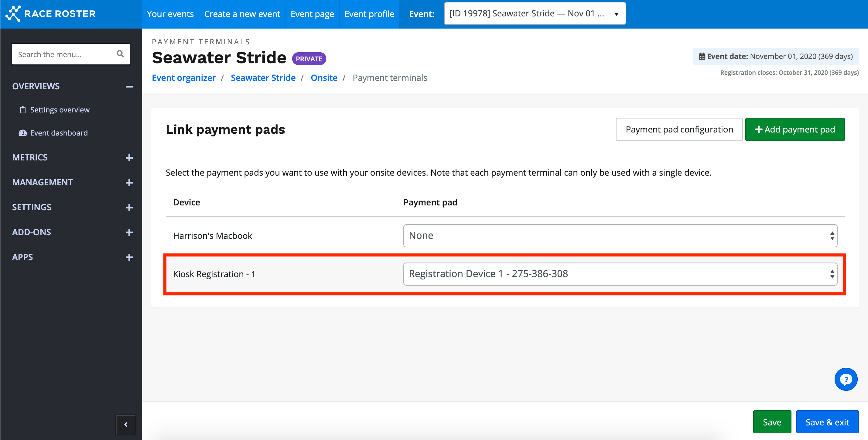The width and height of the screenshot is (868, 440).
Task: Expand the Metrics section
Action: (129, 157)
